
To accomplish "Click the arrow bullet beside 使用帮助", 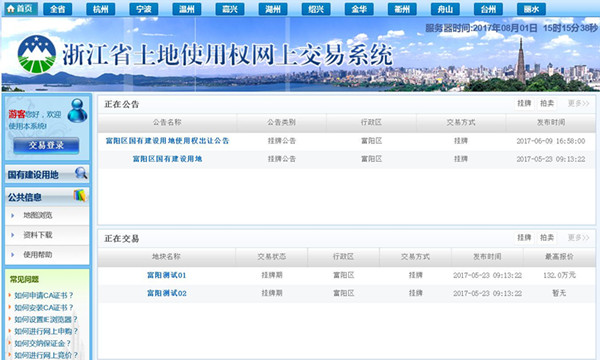I will (13, 254).
